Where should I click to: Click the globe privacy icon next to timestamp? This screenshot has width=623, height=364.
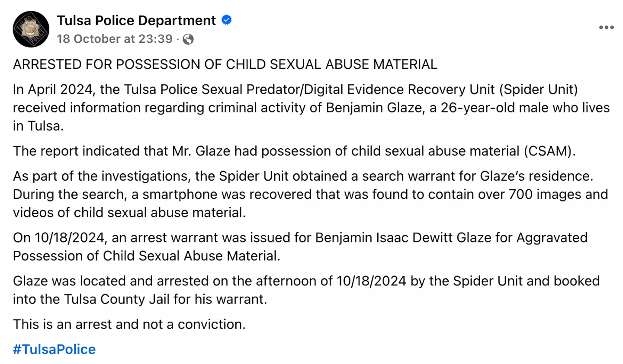click(x=188, y=39)
